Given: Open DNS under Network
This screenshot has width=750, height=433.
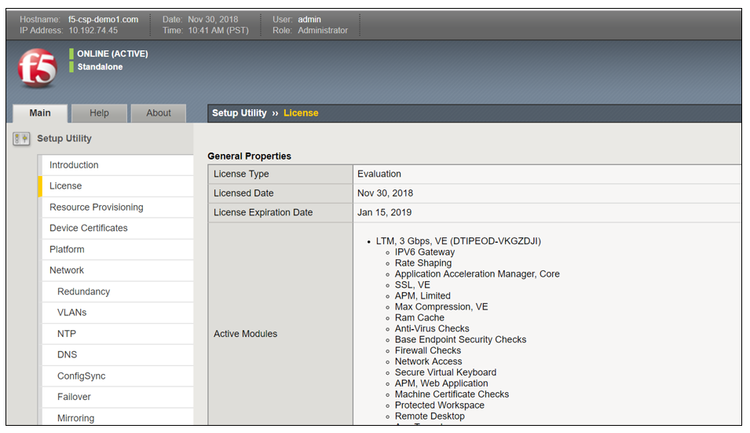Looking at the screenshot, I should pyautogui.click(x=117, y=355).
